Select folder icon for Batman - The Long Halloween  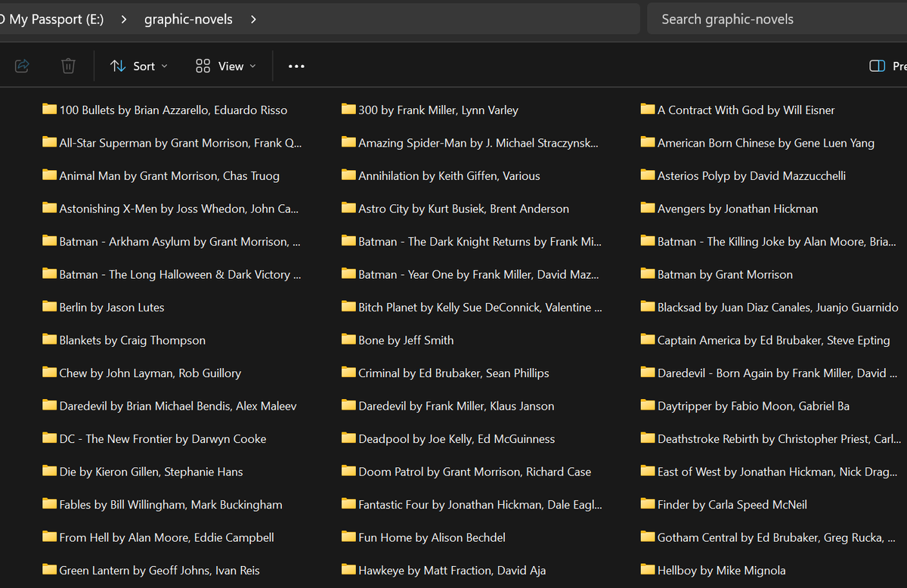click(x=50, y=274)
